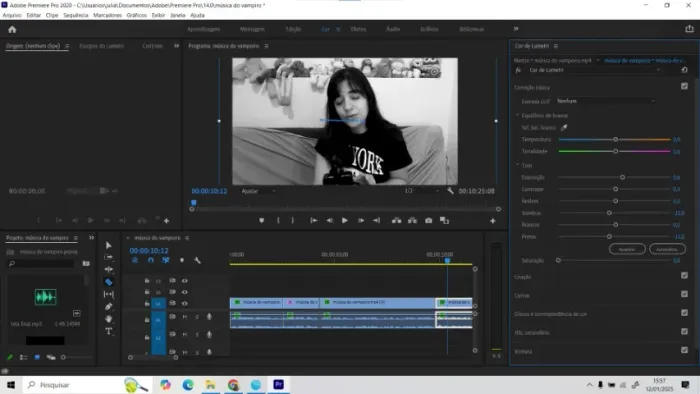This screenshot has width=700, height=394.
Task: Select the Slip tool
Action: click(108, 294)
